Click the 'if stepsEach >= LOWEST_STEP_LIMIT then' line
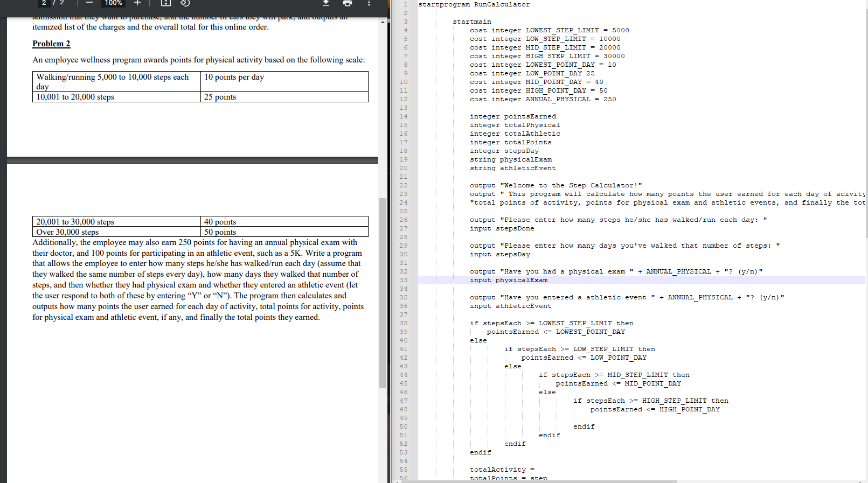Screen dimensions: 868x483 [x=552, y=323]
